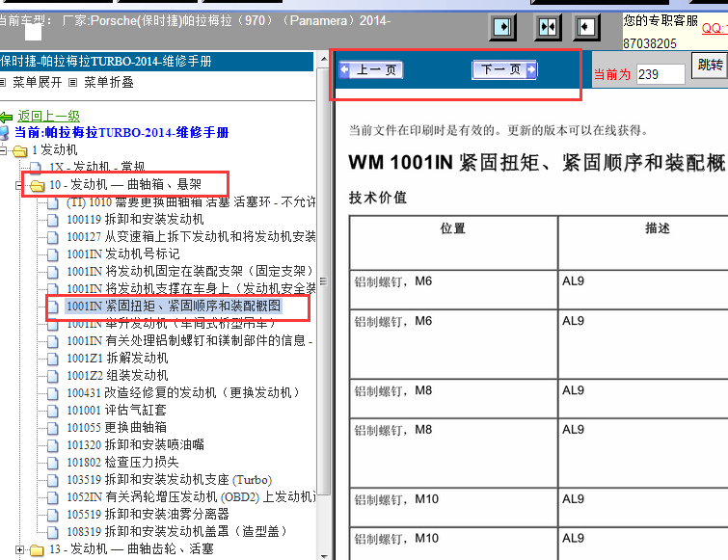
Task: Click table cell 铝制螺钉, M10 first row
Action: pos(453,507)
